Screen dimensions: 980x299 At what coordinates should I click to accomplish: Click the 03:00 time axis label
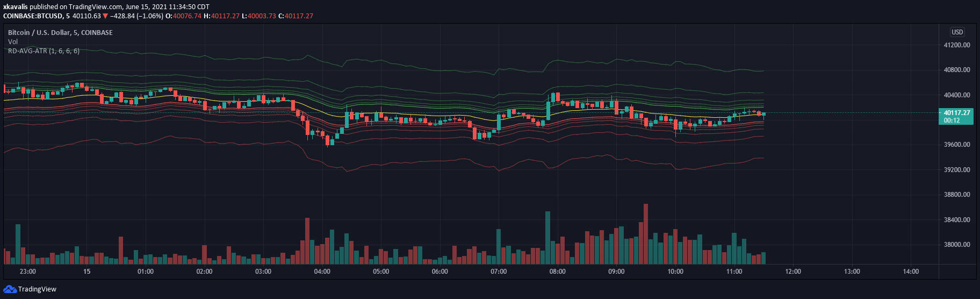pyautogui.click(x=263, y=272)
